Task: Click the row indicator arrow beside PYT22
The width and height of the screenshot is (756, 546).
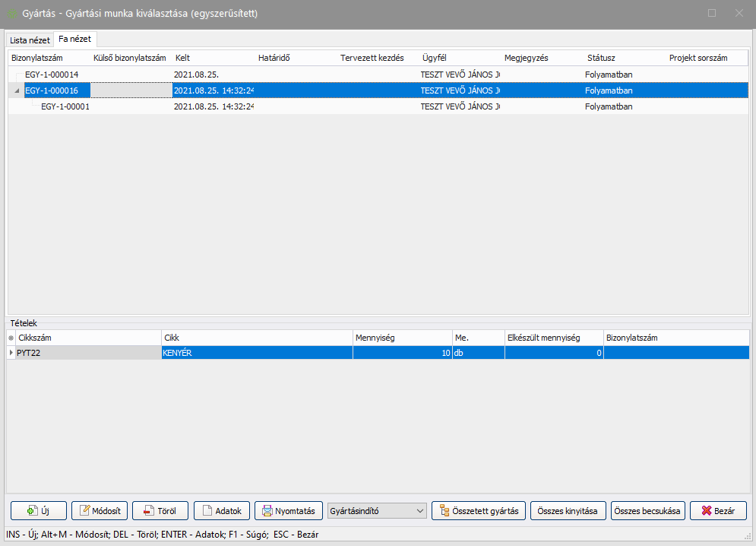Action: coord(11,353)
